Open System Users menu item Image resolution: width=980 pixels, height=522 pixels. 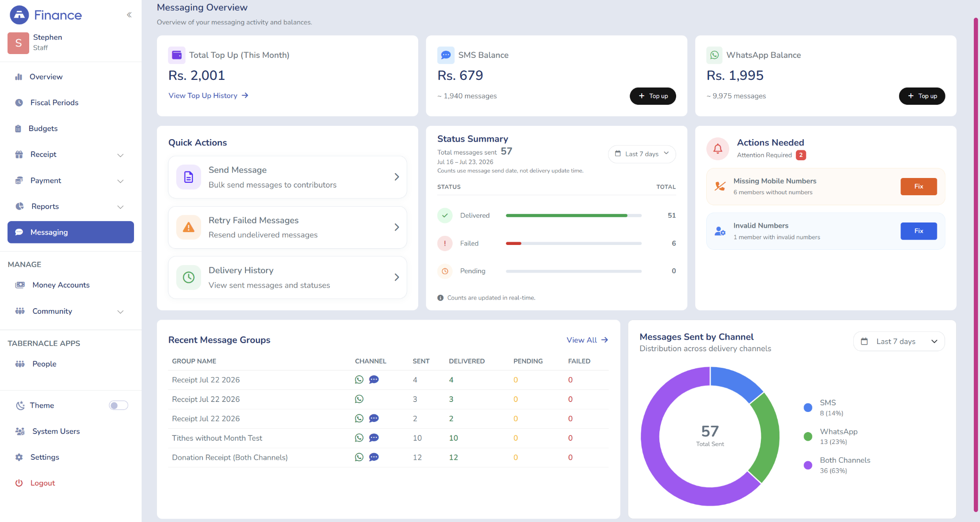tap(71, 431)
